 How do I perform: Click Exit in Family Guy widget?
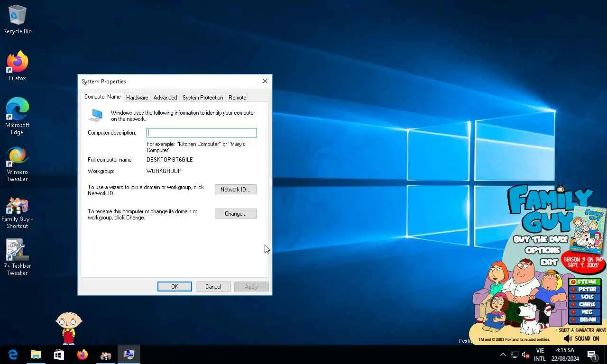(x=549, y=262)
